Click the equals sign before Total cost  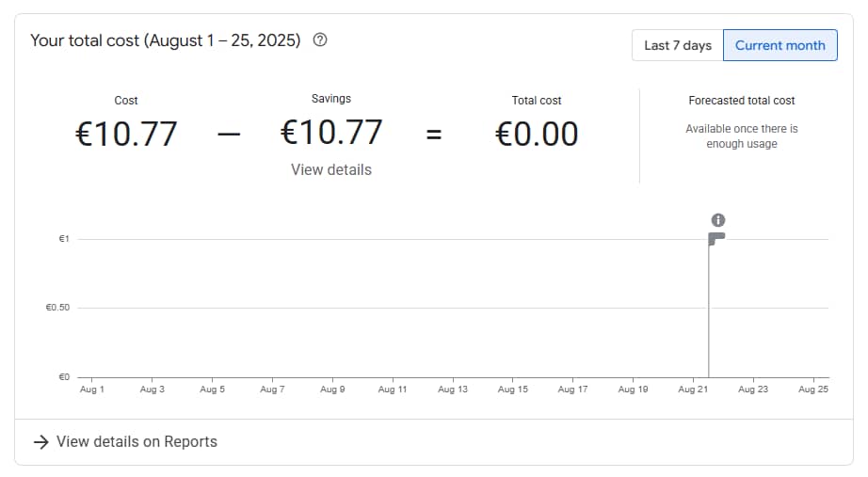(x=434, y=135)
